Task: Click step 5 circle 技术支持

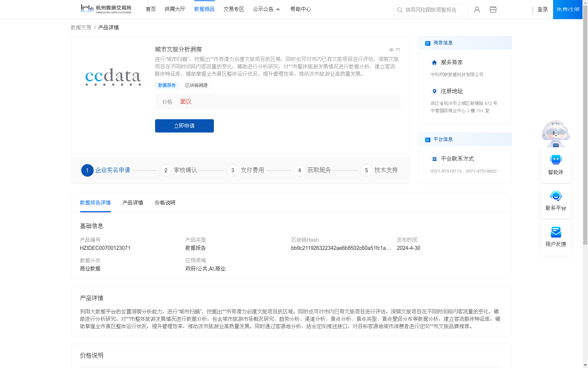Action: click(366, 170)
